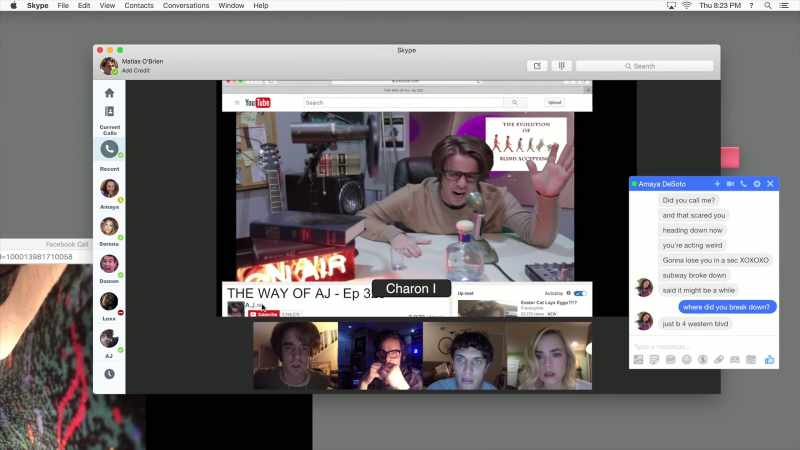Open the Skype Home icon in sidebar
800x450 pixels.
(x=109, y=93)
